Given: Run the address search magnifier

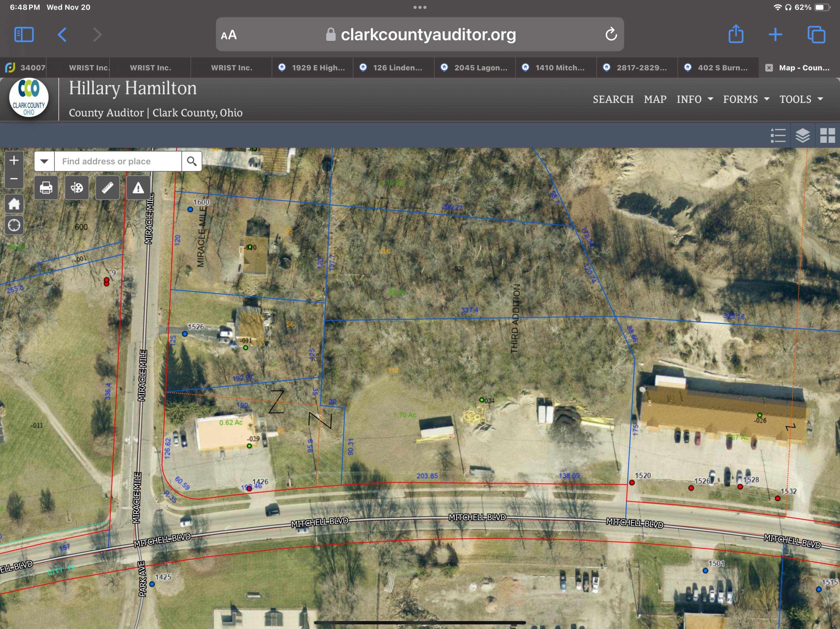Looking at the screenshot, I should click(192, 161).
